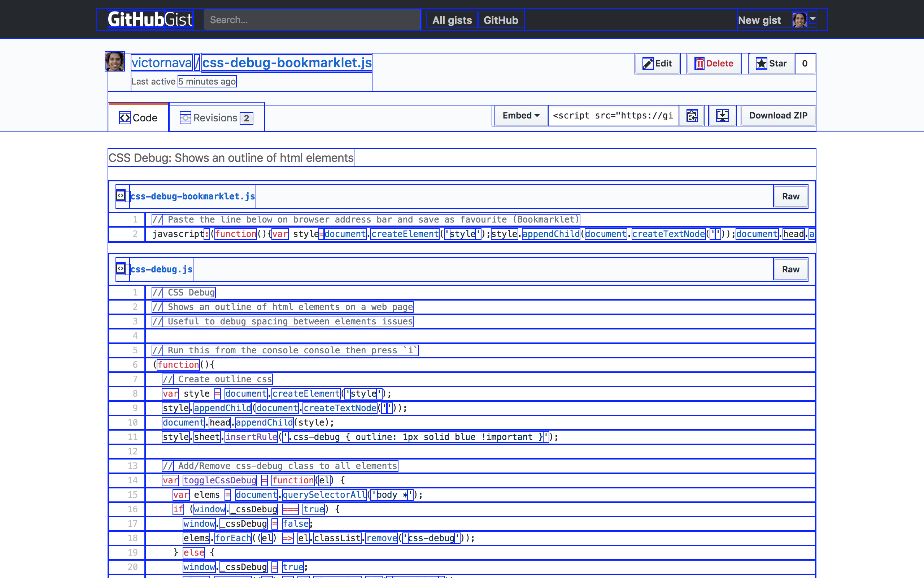
Task: Click the star count 0
Action: [805, 64]
